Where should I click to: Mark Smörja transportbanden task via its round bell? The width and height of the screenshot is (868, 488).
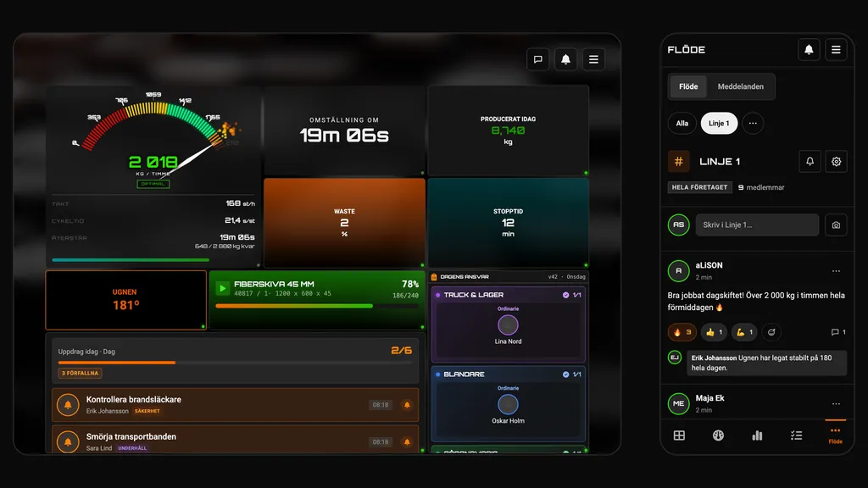click(68, 442)
